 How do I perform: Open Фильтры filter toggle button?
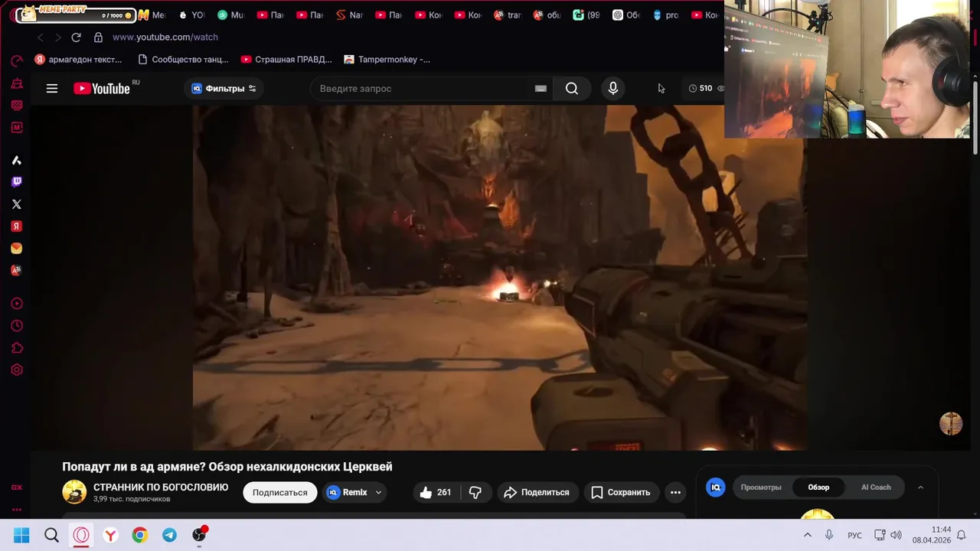pos(224,89)
